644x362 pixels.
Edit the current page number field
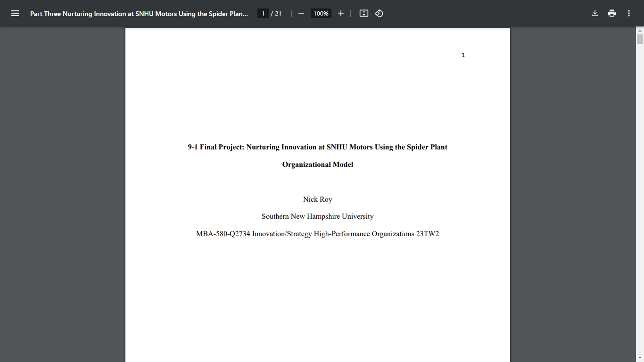(x=263, y=13)
